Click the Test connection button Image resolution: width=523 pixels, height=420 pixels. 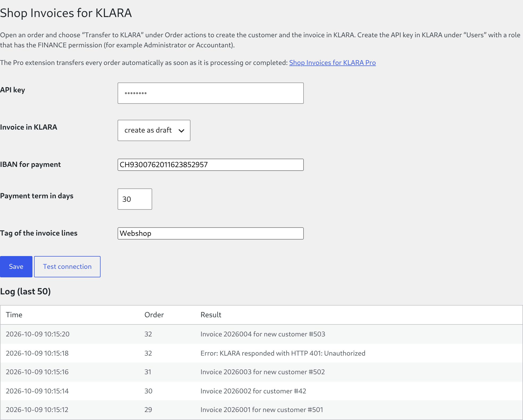[x=67, y=267]
